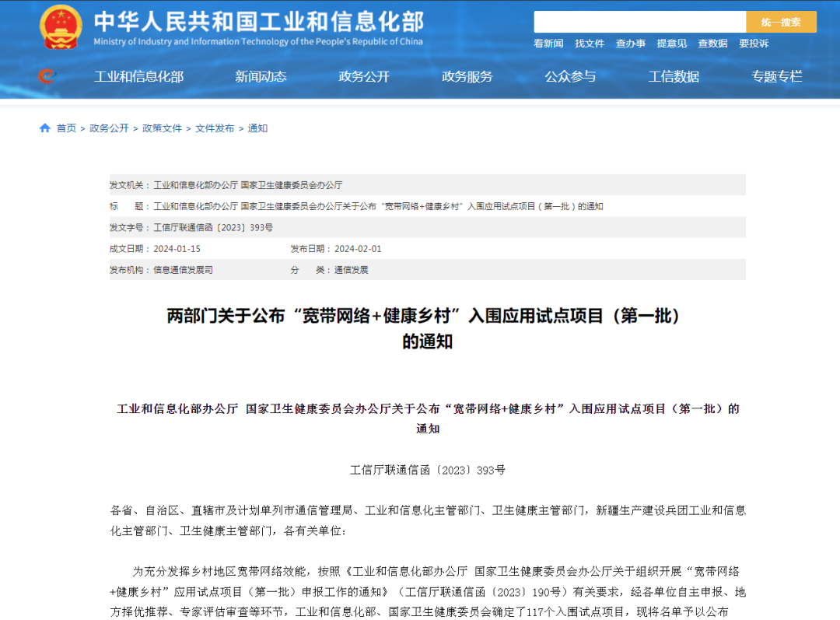
Task: Click inside the search input box
Action: point(639,21)
